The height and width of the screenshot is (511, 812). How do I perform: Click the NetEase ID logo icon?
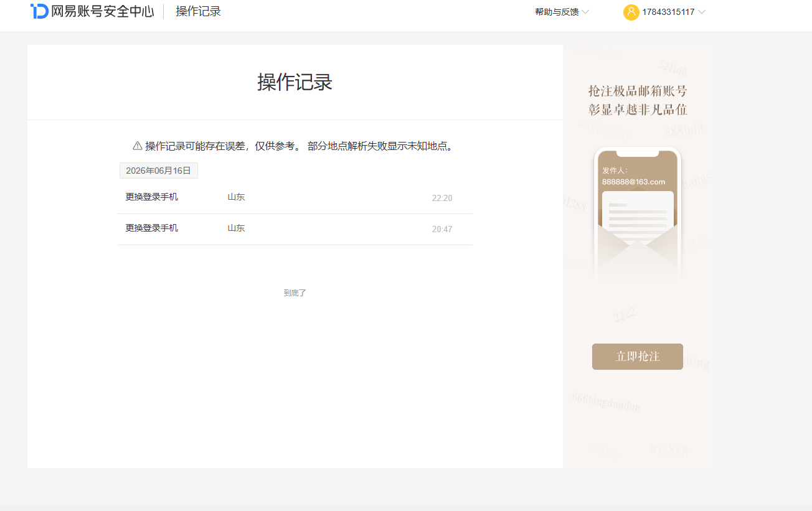coord(40,11)
